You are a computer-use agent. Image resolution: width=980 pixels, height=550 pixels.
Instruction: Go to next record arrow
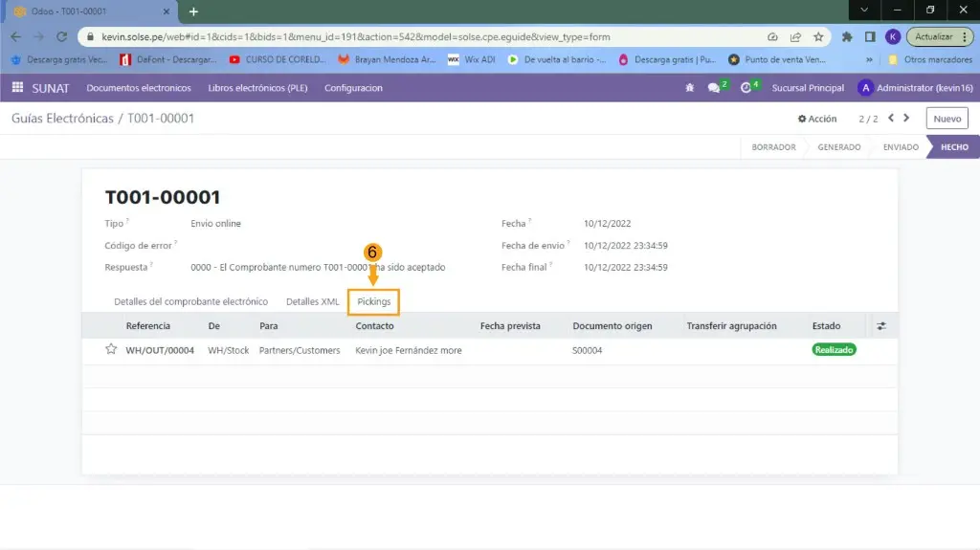907,119
